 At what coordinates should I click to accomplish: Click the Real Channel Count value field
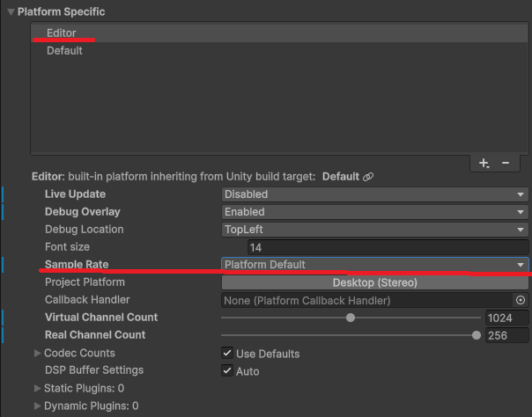tap(506, 335)
